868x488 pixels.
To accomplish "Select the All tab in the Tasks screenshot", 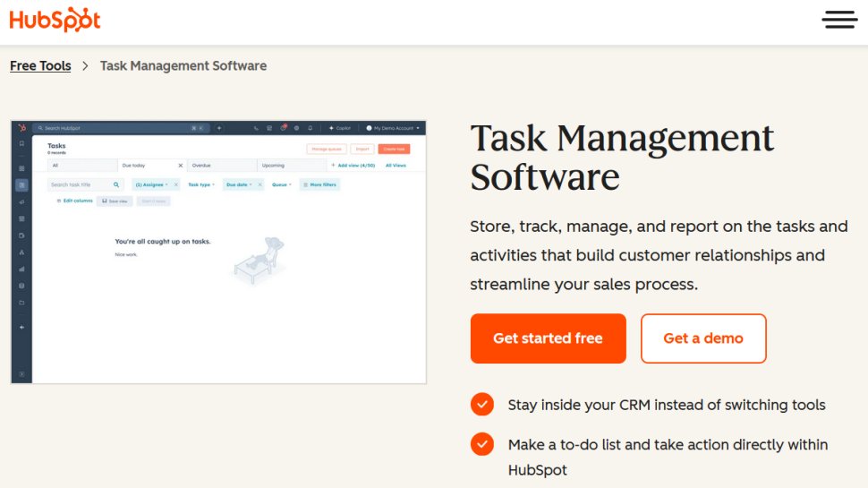I will (x=82, y=165).
